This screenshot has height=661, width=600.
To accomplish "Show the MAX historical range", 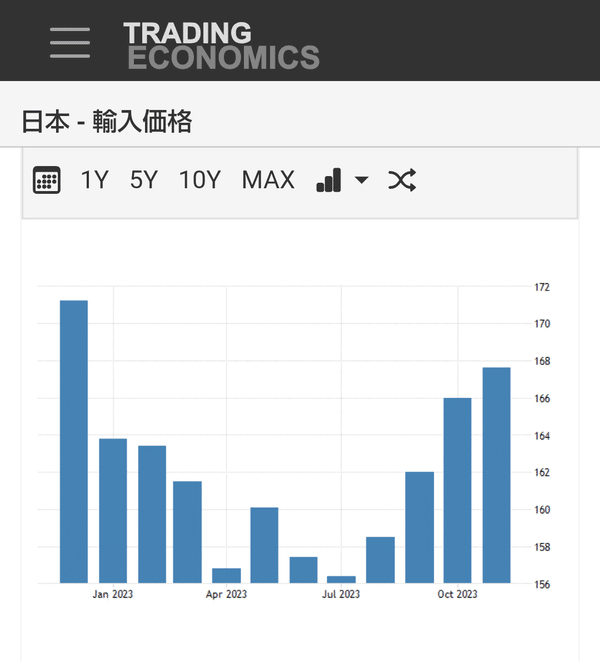I will tap(268, 180).
